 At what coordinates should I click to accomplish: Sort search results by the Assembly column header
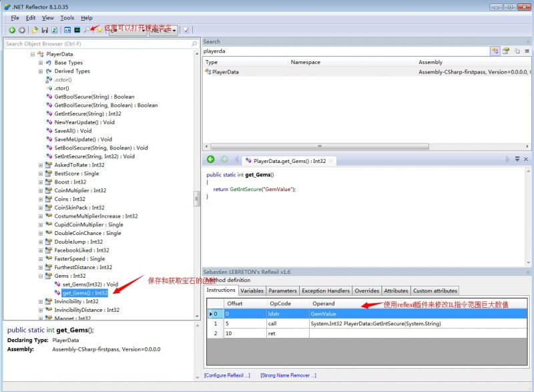click(x=473, y=62)
